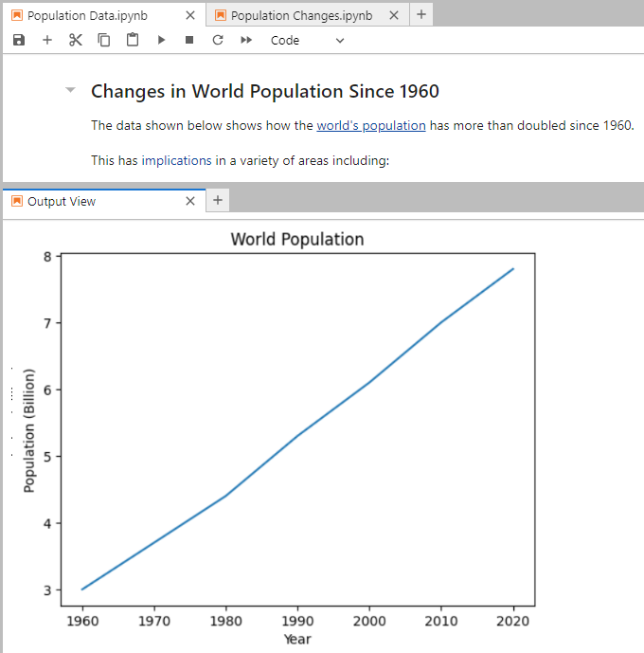
Task: Open the Code cell type dropdown
Action: pyautogui.click(x=307, y=40)
